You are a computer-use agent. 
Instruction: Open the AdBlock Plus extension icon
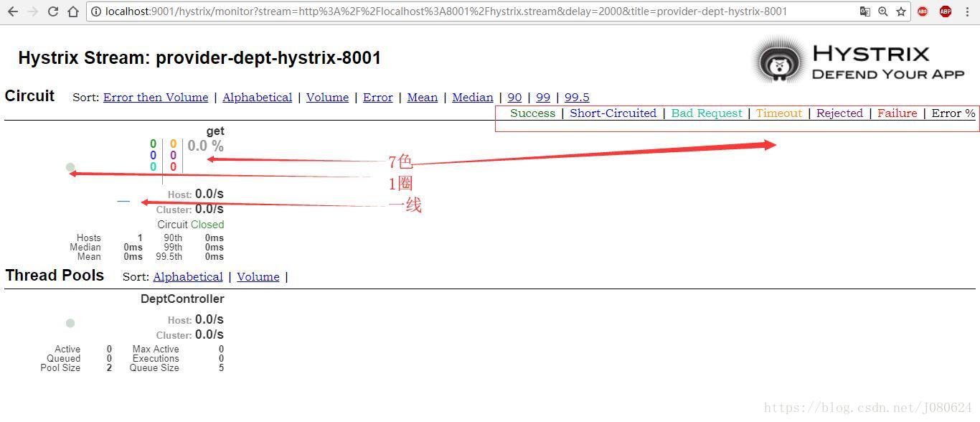click(x=946, y=11)
